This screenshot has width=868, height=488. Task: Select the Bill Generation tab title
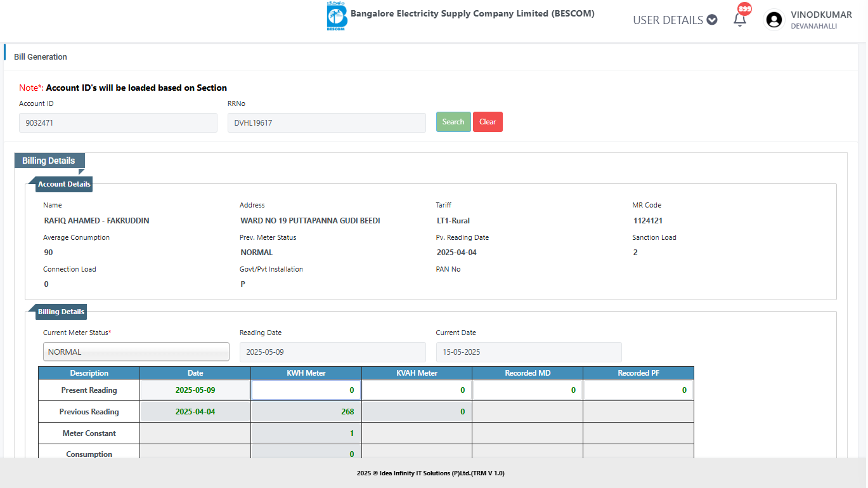point(41,57)
